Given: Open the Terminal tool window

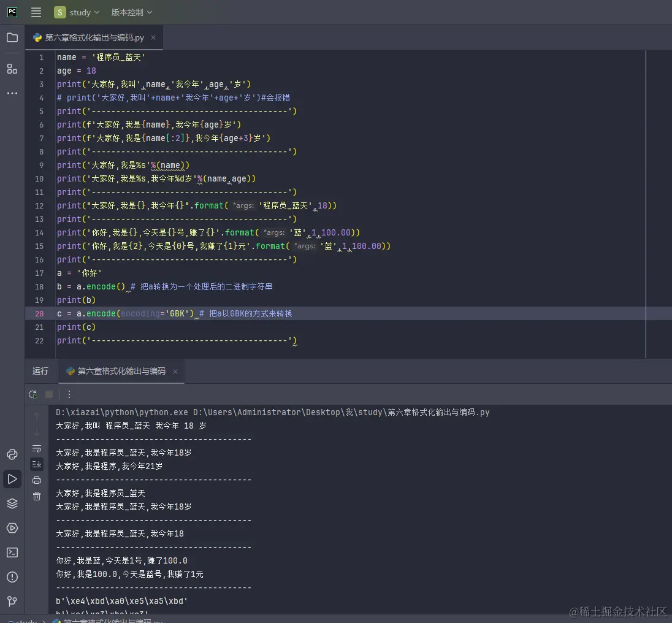Looking at the screenshot, I should coord(12,552).
